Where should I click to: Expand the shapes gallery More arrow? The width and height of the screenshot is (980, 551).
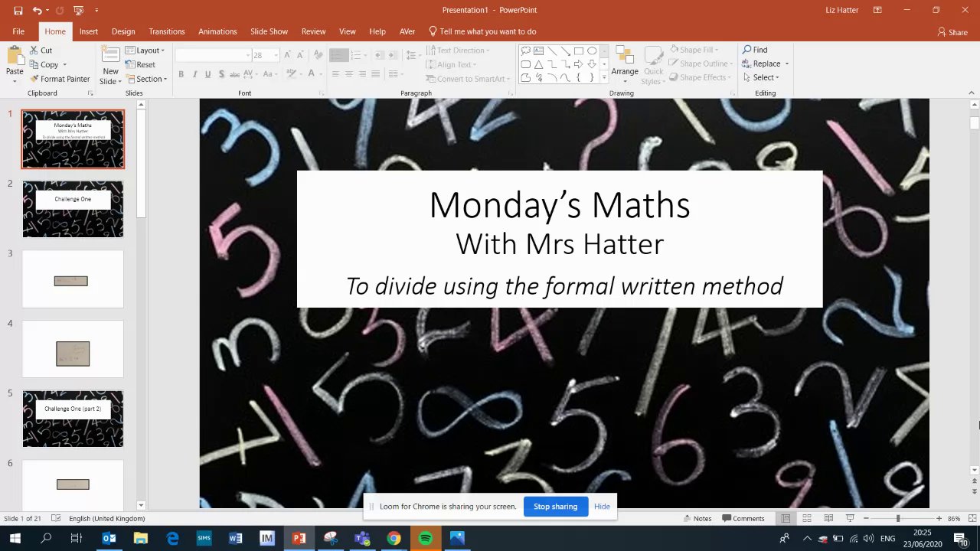604,77
